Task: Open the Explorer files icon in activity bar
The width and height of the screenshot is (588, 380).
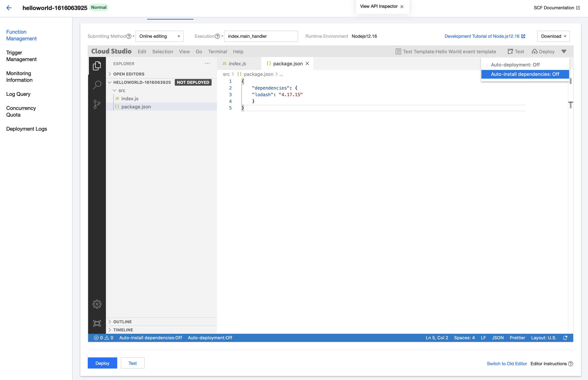Action: (x=97, y=66)
